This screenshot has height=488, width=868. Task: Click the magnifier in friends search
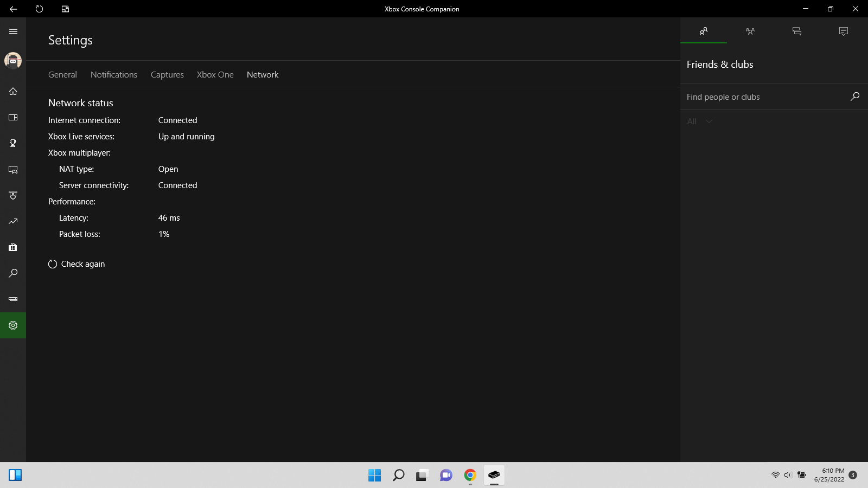pos(855,97)
